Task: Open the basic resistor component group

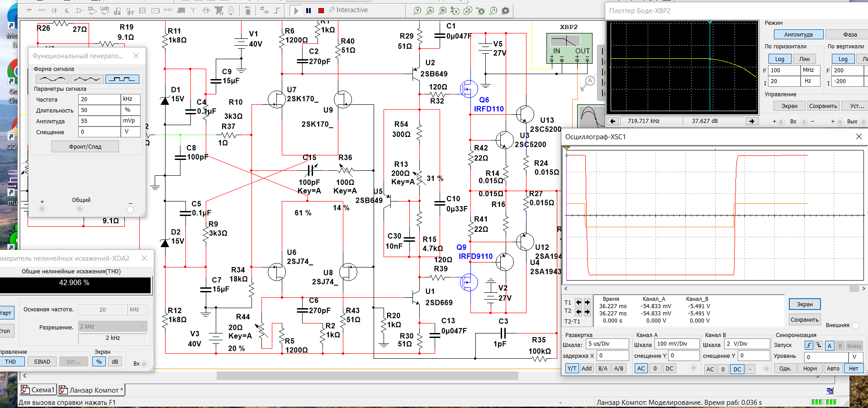Action: 42,10
